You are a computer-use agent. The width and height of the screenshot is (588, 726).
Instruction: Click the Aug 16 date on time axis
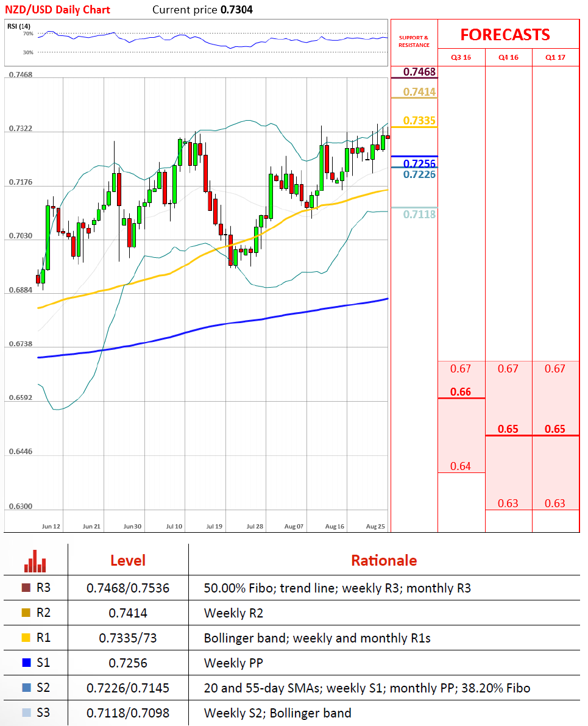pos(335,525)
